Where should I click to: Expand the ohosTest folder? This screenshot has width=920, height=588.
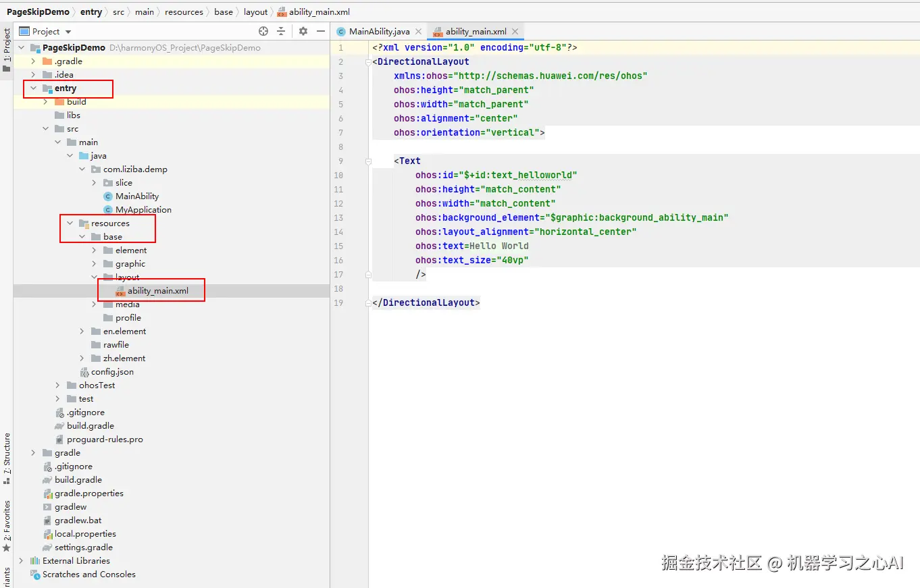click(58, 385)
